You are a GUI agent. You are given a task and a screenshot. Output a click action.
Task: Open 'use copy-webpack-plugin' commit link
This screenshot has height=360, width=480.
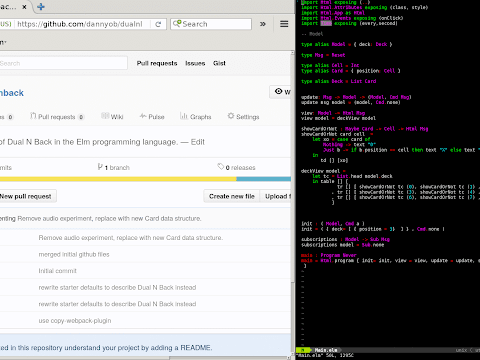click(x=75, y=321)
